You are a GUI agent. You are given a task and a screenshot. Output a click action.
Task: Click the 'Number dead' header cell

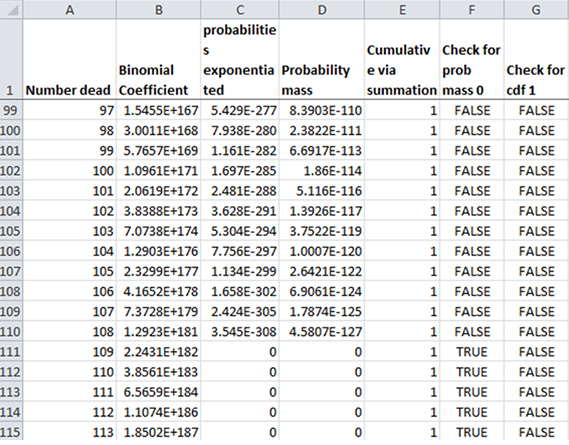[70, 59]
